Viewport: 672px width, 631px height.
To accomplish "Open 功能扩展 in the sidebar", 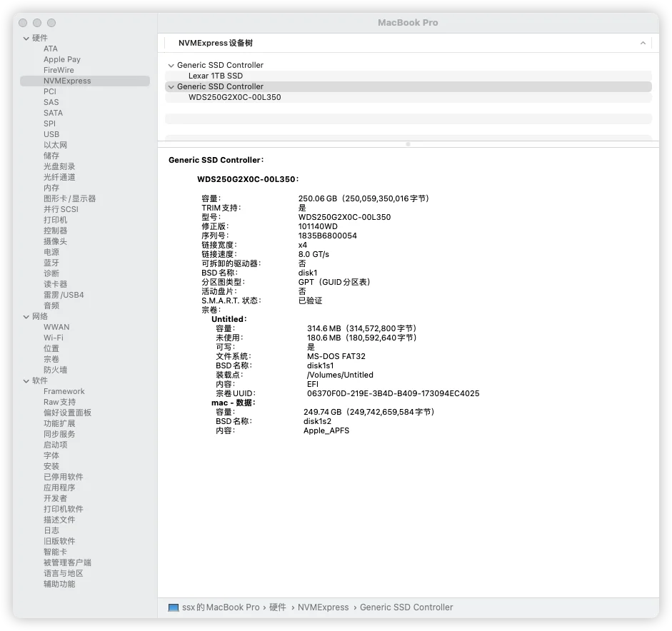I will click(59, 424).
